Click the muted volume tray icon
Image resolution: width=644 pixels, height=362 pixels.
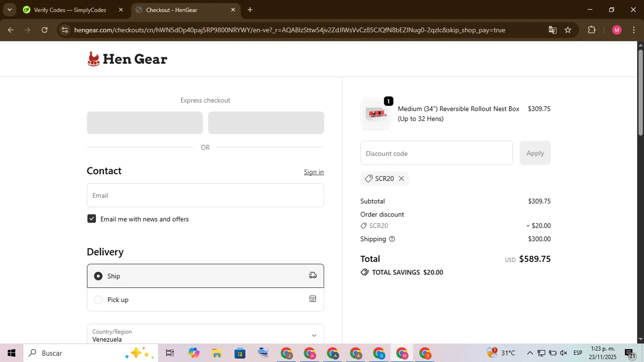click(564, 353)
